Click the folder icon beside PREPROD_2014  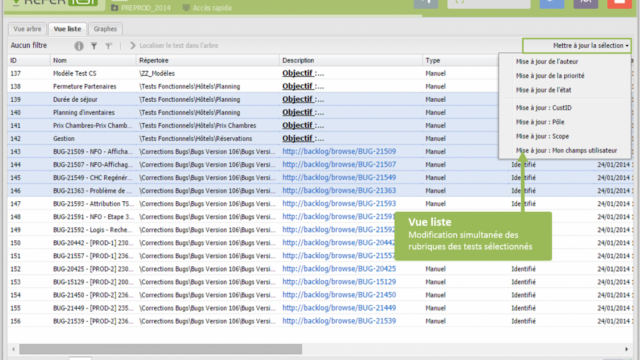tap(115, 8)
